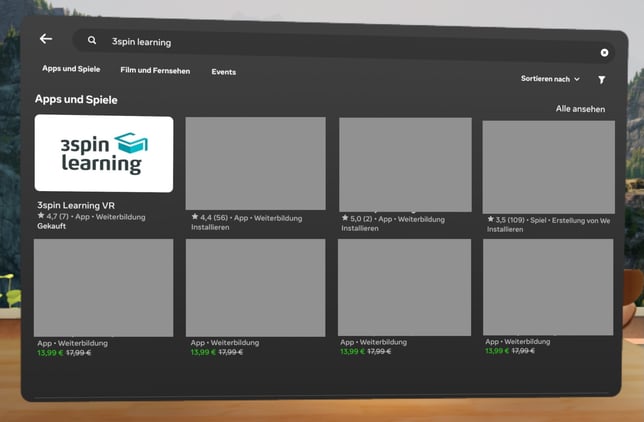The height and width of the screenshot is (422, 644).
Task: Install the app rated 5,0 (2)
Action: tap(360, 228)
